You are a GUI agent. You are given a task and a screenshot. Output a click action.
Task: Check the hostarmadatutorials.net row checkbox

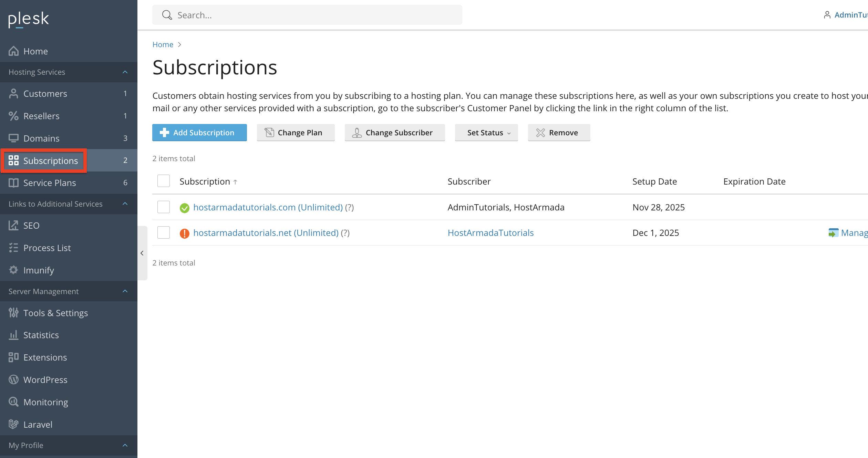tap(164, 232)
